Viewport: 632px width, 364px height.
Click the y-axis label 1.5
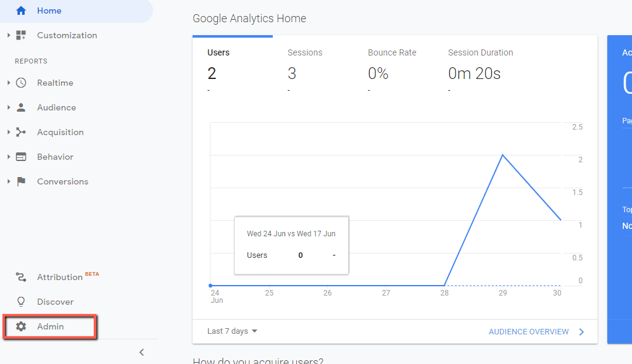point(577,192)
